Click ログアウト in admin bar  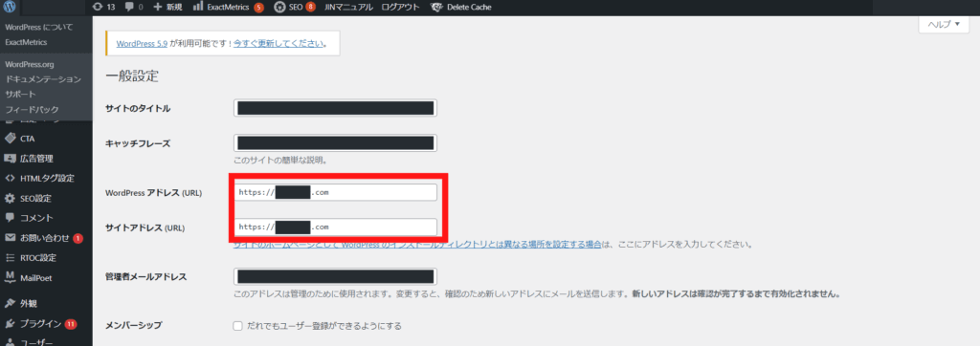click(x=402, y=8)
